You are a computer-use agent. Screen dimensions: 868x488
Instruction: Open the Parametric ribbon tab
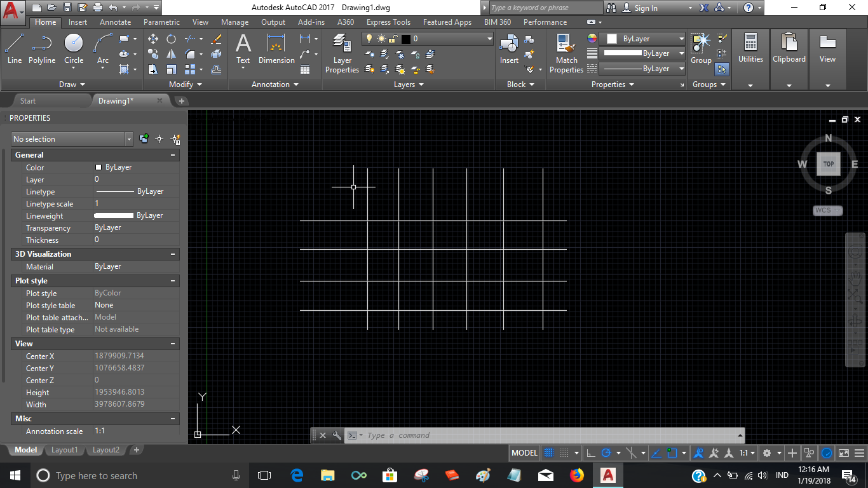[161, 22]
